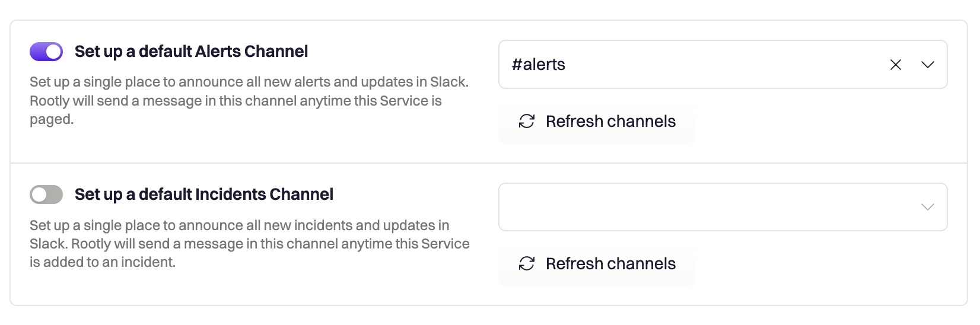
Task: Enable the default Incidents Channel toggle
Action: click(46, 195)
